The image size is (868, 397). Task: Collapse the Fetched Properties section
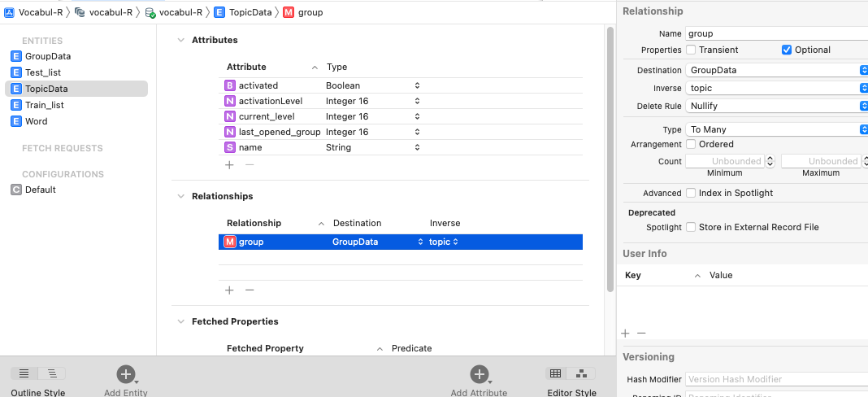[x=180, y=321]
